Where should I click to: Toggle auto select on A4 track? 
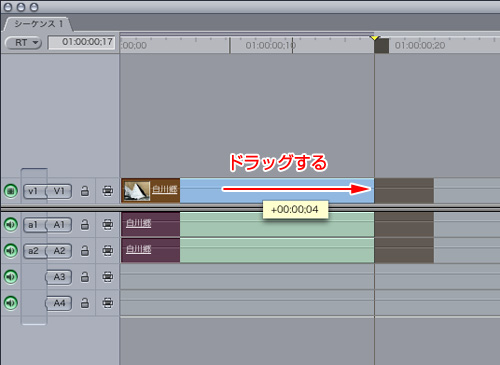tap(107, 303)
